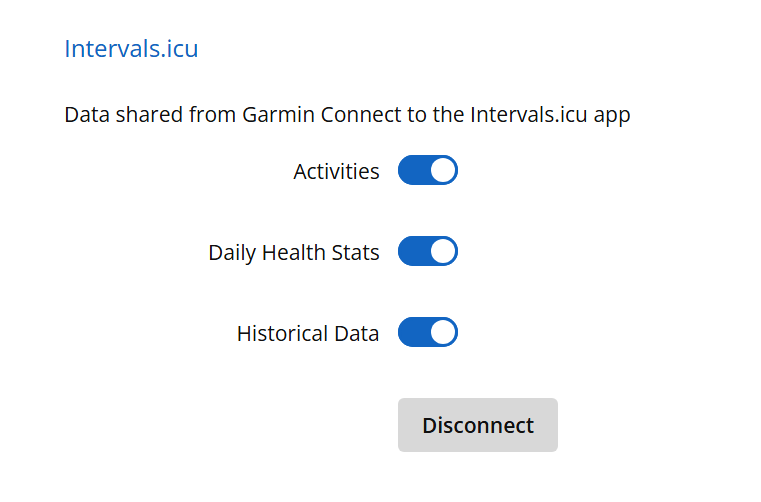Click white knob of Historical Data toggle
Screen dimensions: 761x502
(443, 333)
